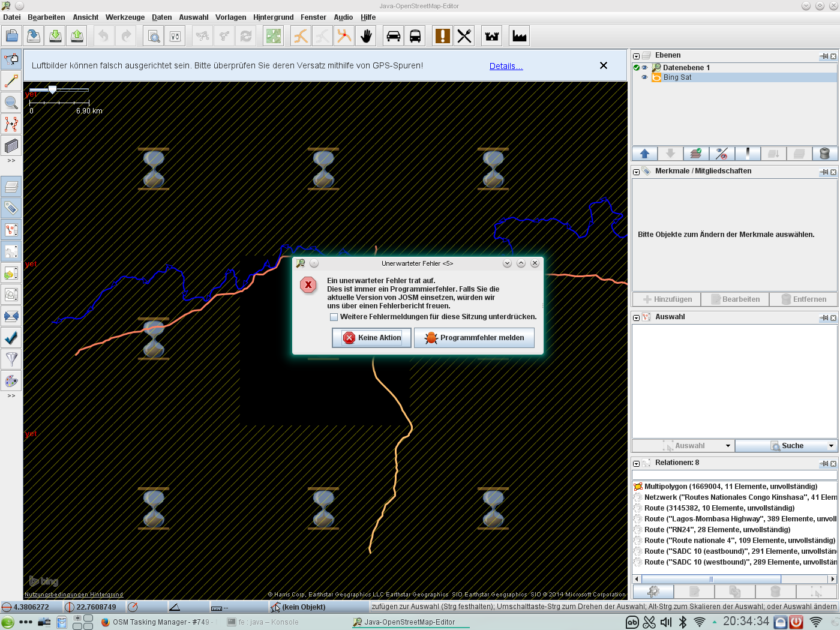The image size is (840, 630).
Task: Open the validator panel with checkmark icon
Action: pos(11,338)
